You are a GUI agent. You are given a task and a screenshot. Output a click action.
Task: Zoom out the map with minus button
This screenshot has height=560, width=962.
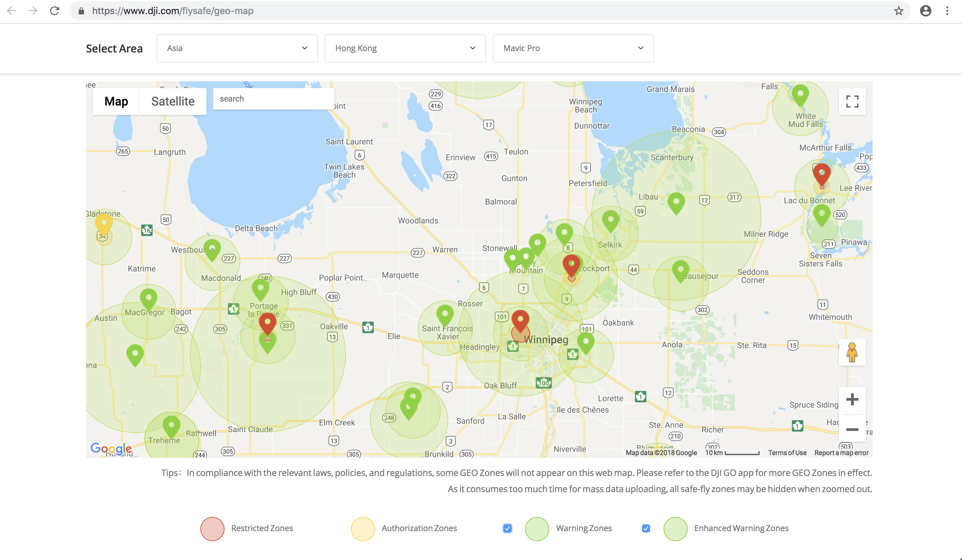[852, 430]
